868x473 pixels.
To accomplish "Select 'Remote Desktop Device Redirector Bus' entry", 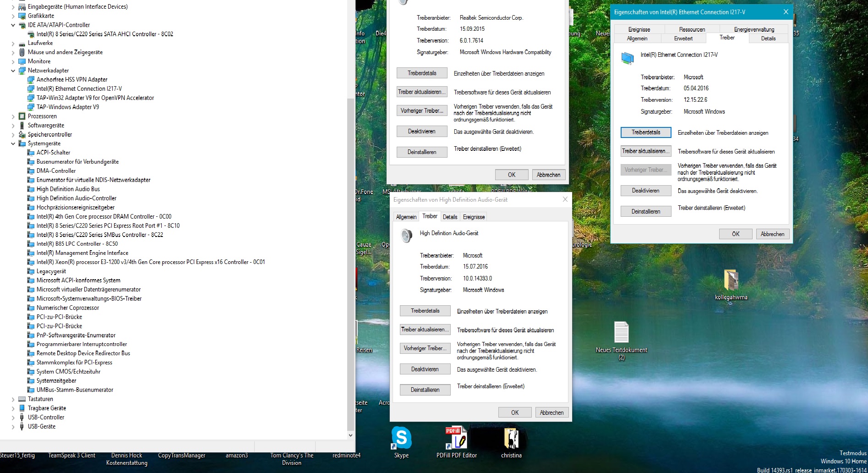I will (x=83, y=353).
